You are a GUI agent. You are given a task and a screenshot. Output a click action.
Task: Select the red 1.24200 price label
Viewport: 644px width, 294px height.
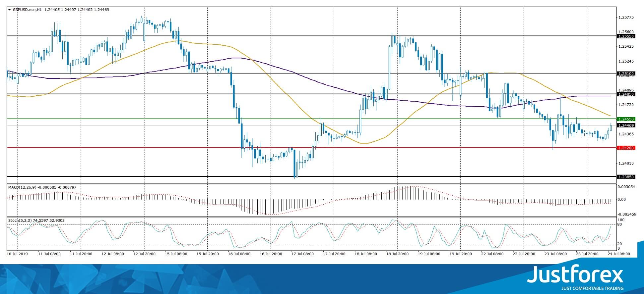tap(625, 148)
